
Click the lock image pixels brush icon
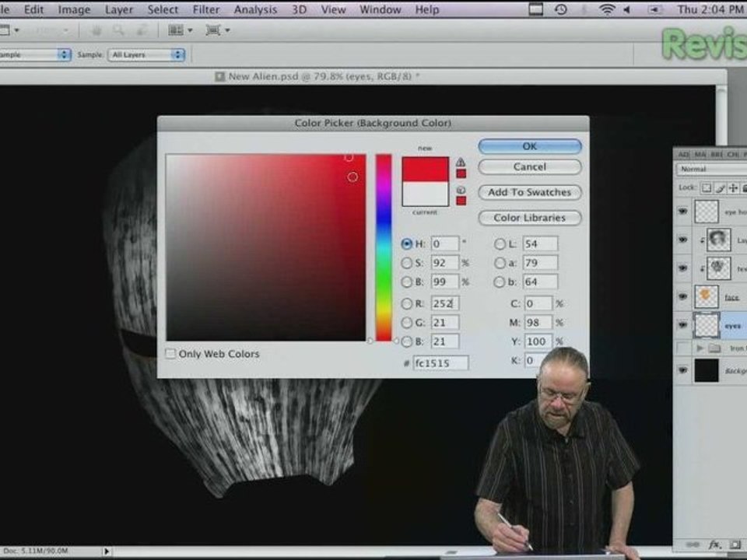[x=720, y=188]
